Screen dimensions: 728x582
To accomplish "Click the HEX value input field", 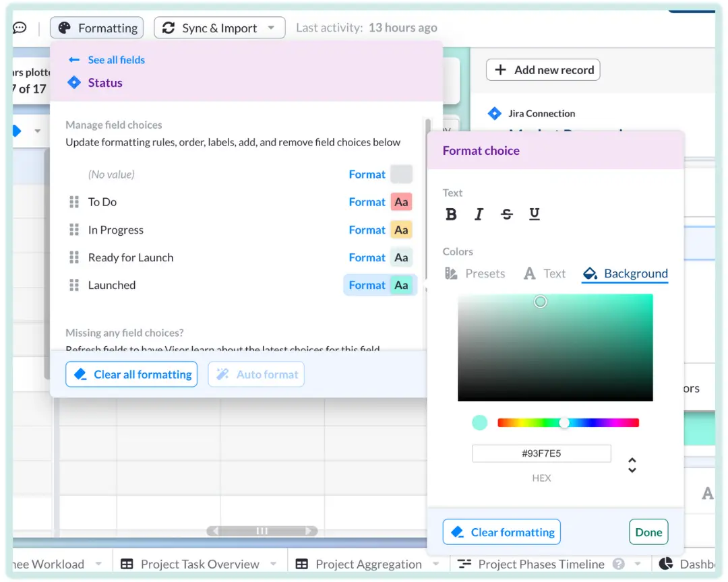I will click(541, 453).
